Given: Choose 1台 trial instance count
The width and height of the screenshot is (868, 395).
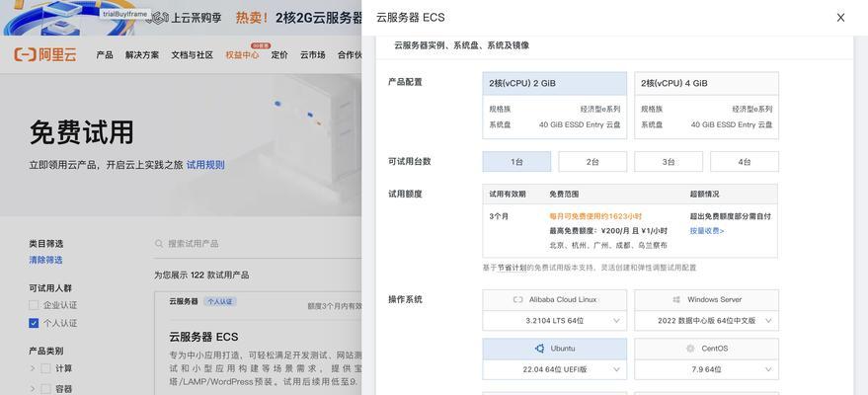Looking at the screenshot, I should coord(516,162).
